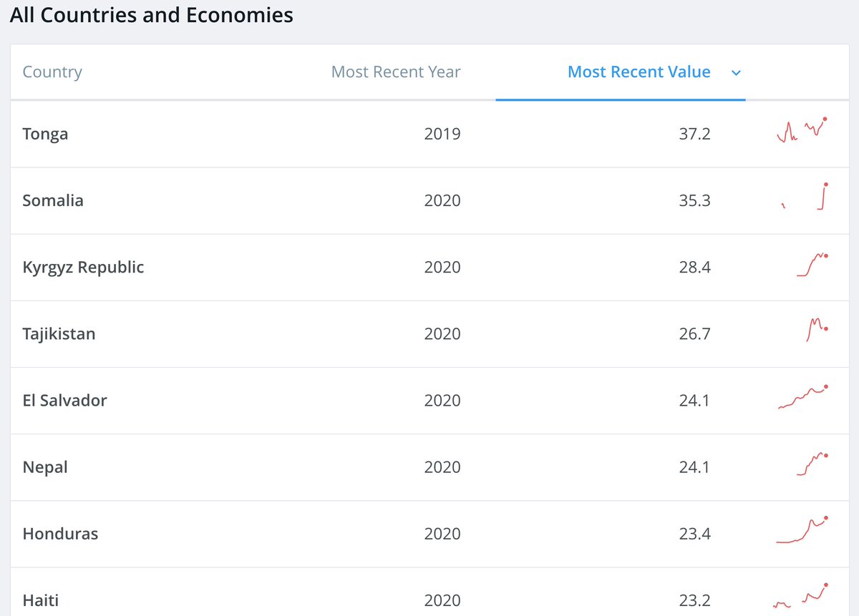View Kyrgyz Republic sparkline chart
Screen dimensions: 859x616
pyautogui.click(x=812, y=265)
